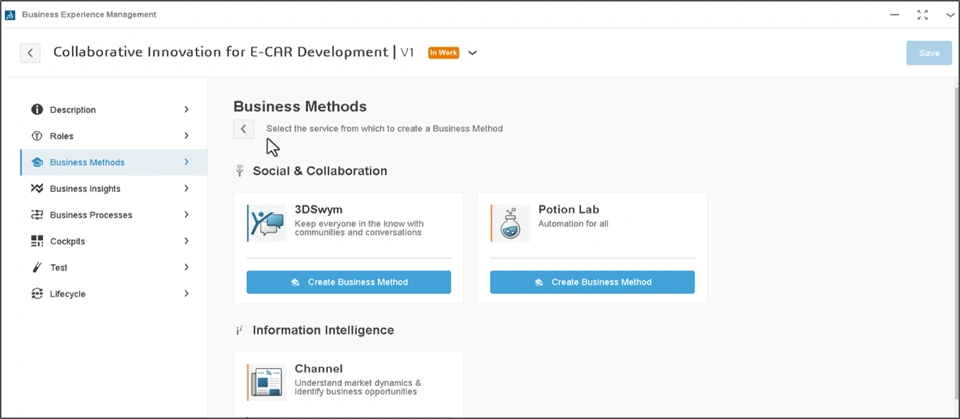Go back using the header back arrow
960x419 pixels.
point(30,53)
